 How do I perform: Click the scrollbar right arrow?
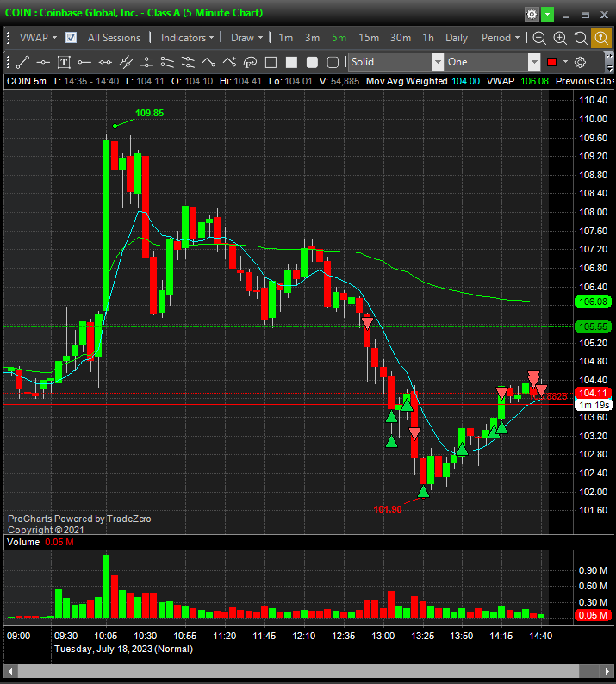click(x=607, y=671)
